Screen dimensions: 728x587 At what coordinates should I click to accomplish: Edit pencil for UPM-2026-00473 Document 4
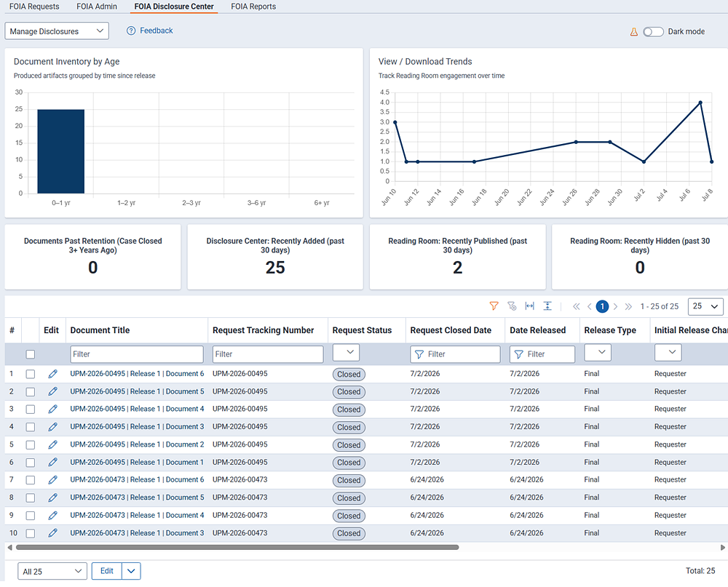(x=53, y=515)
